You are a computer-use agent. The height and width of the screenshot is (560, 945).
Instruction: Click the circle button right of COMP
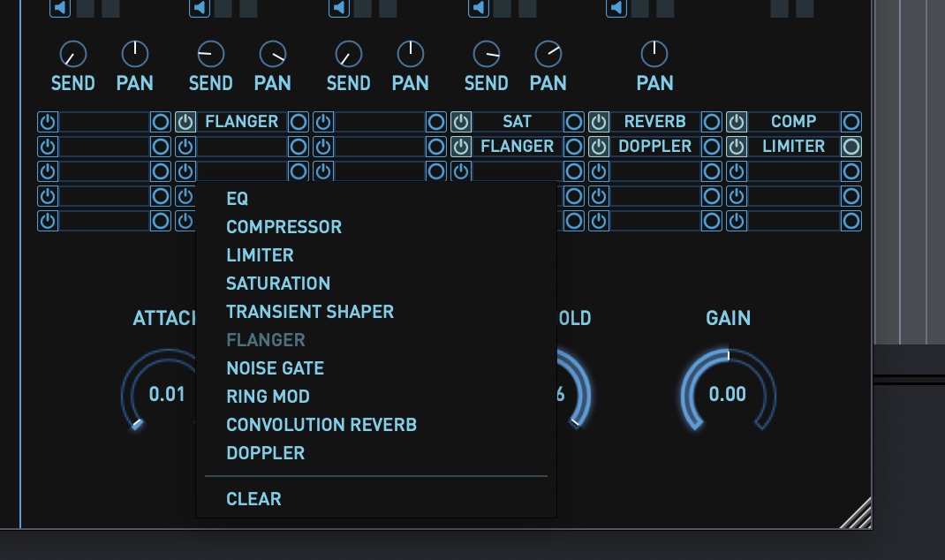tap(851, 122)
